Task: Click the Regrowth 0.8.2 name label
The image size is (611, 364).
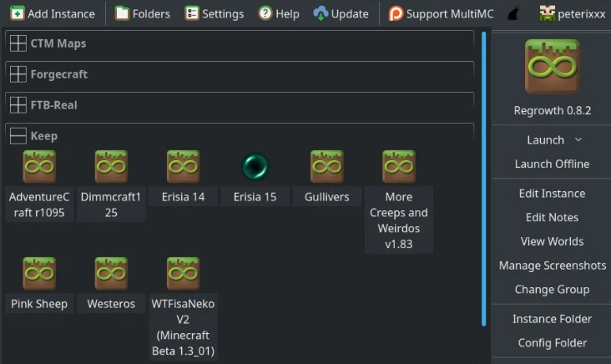Action: [553, 110]
